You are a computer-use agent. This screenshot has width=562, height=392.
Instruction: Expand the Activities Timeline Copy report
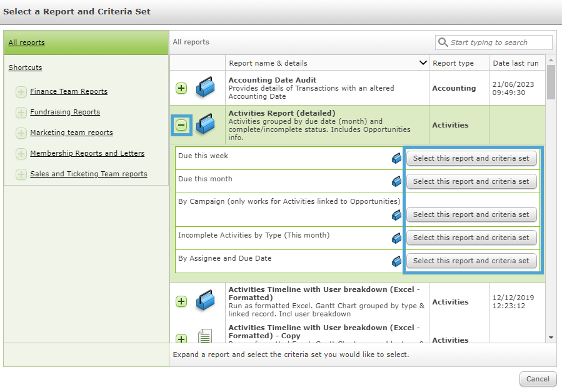coord(181,338)
